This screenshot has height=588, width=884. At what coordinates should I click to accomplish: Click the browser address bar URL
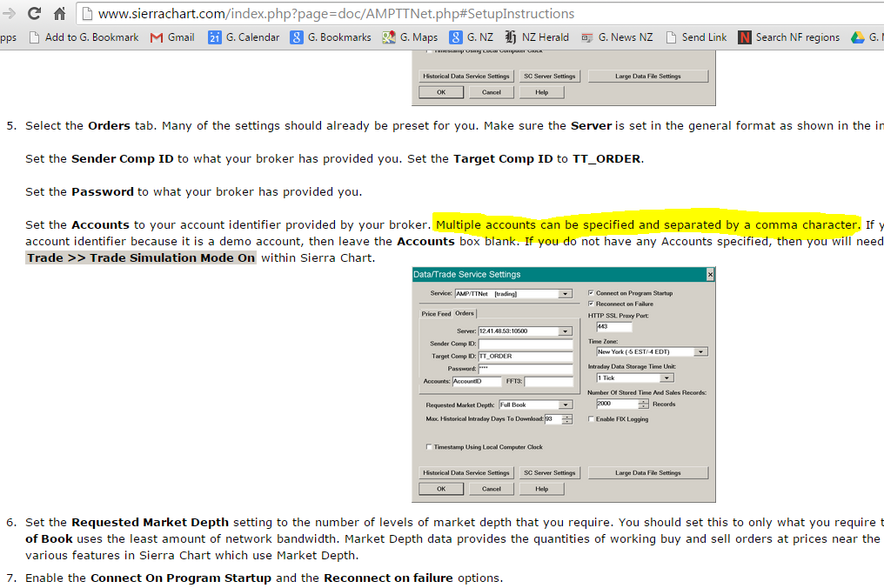coord(336,14)
